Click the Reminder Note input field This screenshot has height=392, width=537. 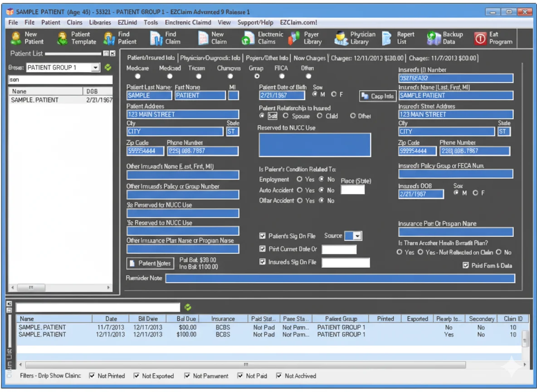click(340, 278)
